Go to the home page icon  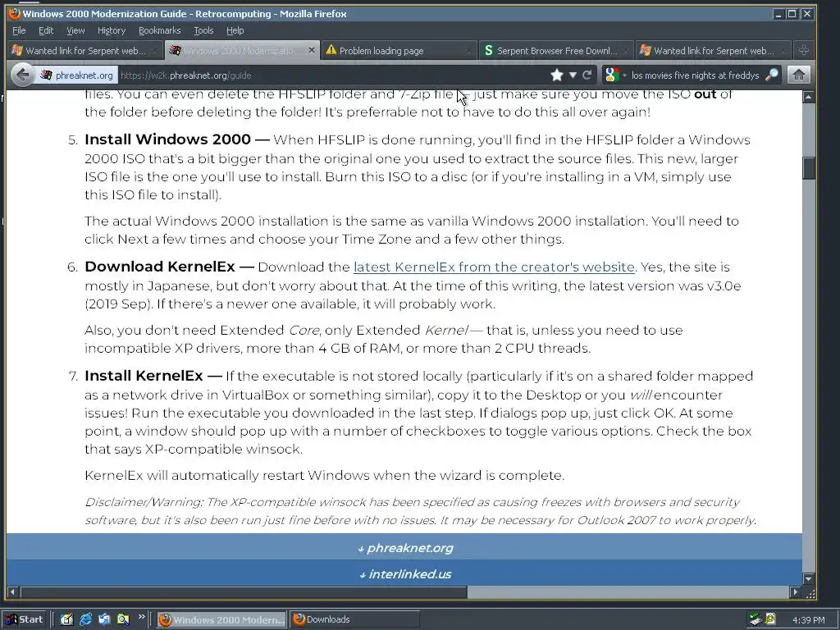(x=798, y=75)
